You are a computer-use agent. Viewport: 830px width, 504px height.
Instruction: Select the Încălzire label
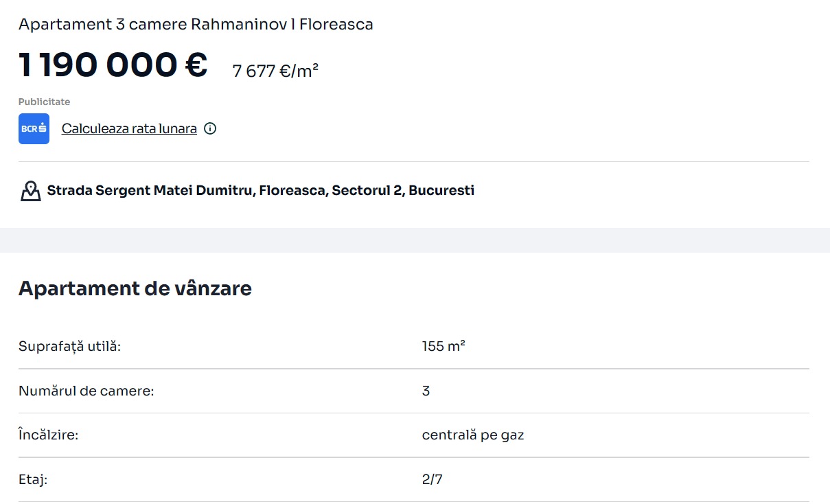[x=48, y=435]
